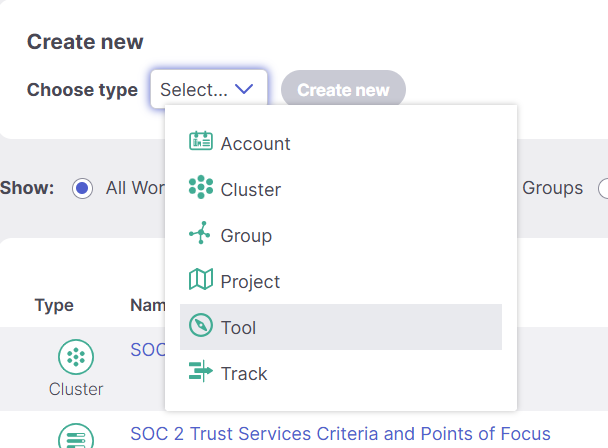Click the dotted Cluster icon in the dropdown list
Screen dimensions: 608x448
tap(201, 188)
